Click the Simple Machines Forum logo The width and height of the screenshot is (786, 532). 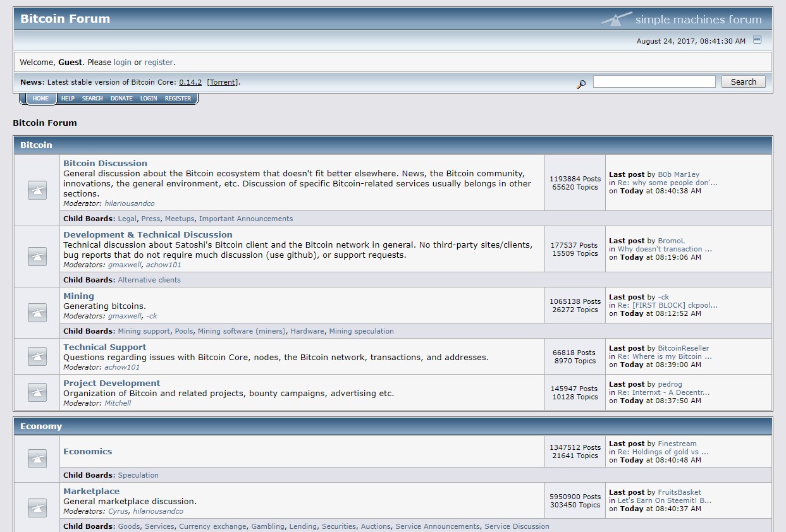682,19
